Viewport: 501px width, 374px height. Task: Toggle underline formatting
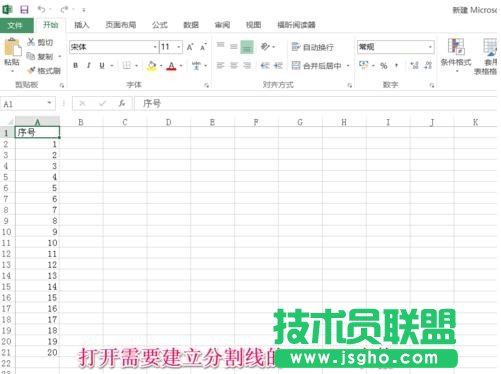(102, 65)
